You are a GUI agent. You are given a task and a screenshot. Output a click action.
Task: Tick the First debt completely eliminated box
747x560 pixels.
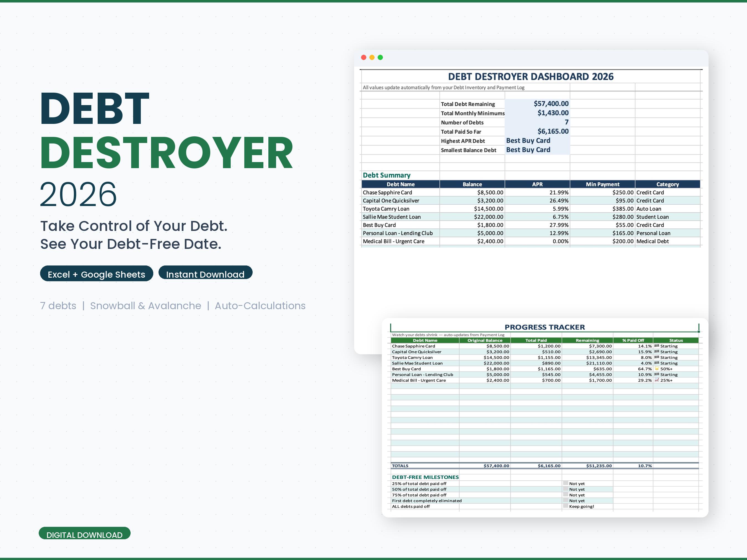pos(566,501)
